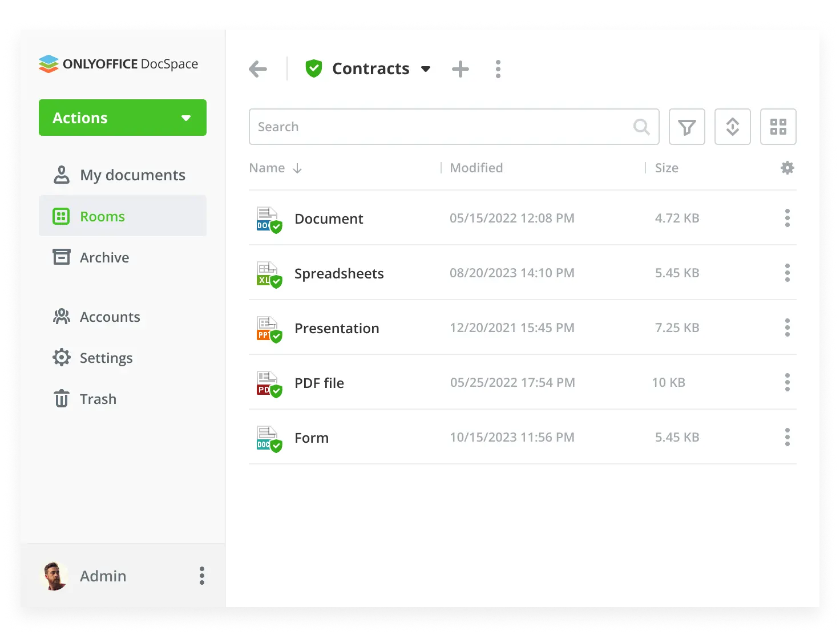Open options menu for Form row
This screenshot has height=639, width=840.
pyautogui.click(x=787, y=437)
